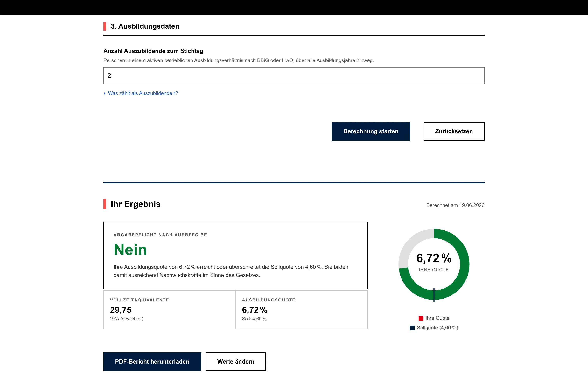Click the 'VZÄ (gewichtet)' text
588x382 pixels.
[x=127, y=319]
